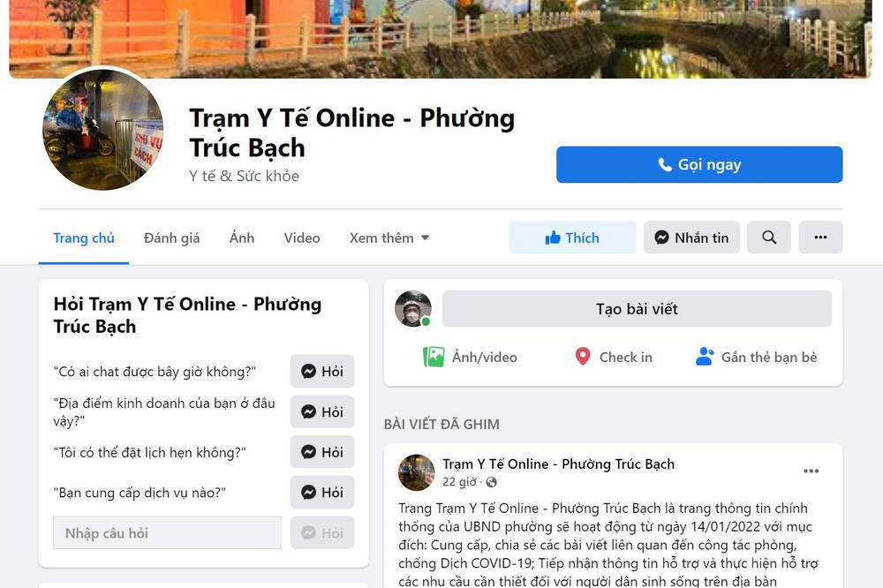Open the pinned post's three-dot menu
Image resolution: width=883 pixels, height=588 pixels.
click(x=811, y=471)
